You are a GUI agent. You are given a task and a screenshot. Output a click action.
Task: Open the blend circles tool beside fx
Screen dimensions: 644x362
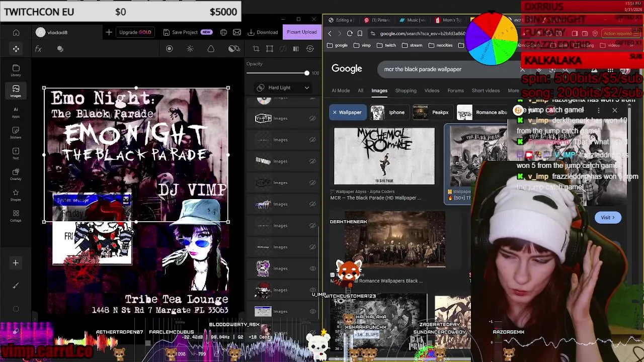click(x=60, y=49)
